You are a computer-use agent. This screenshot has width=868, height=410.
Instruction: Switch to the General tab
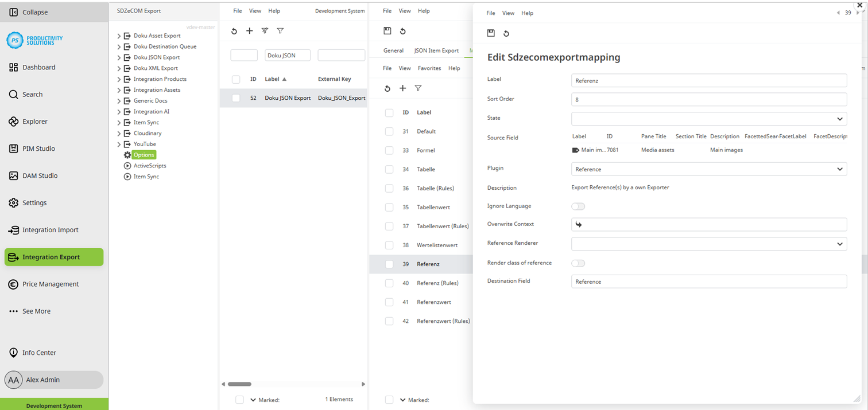click(x=393, y=50)
